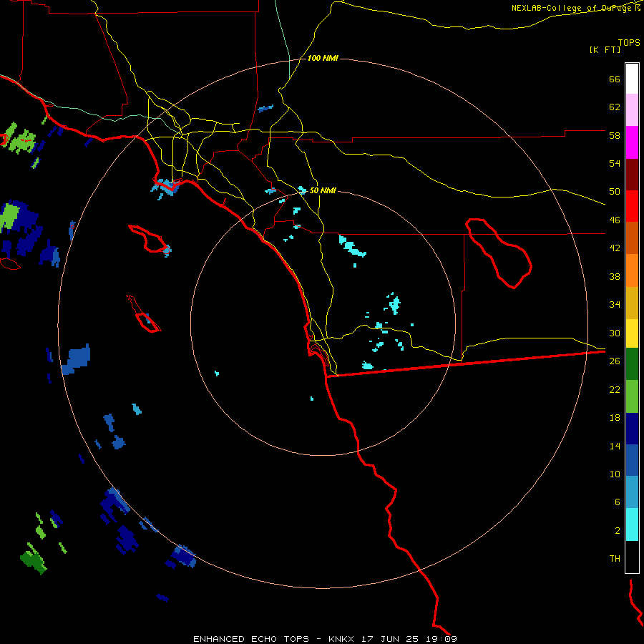Viewport: 644px width, 644px height.
Task: Click the bright red legend swatch
Action: [632, 206]
